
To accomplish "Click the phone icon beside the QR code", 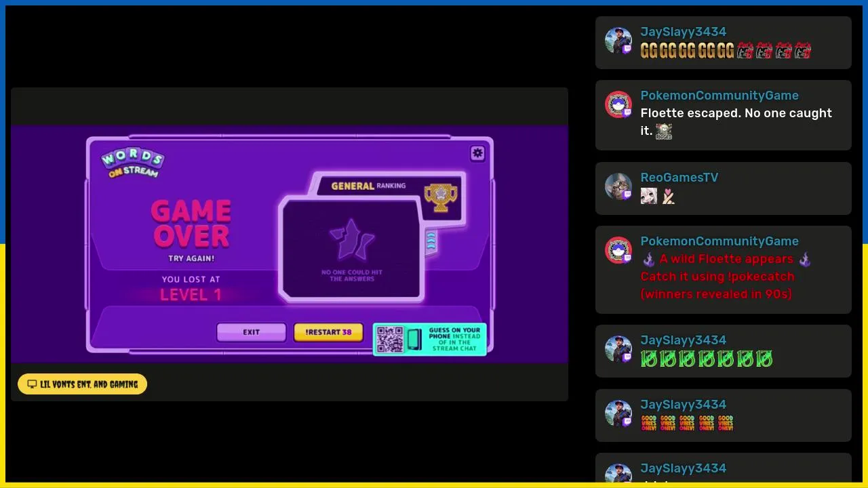I will click(414, 340).
